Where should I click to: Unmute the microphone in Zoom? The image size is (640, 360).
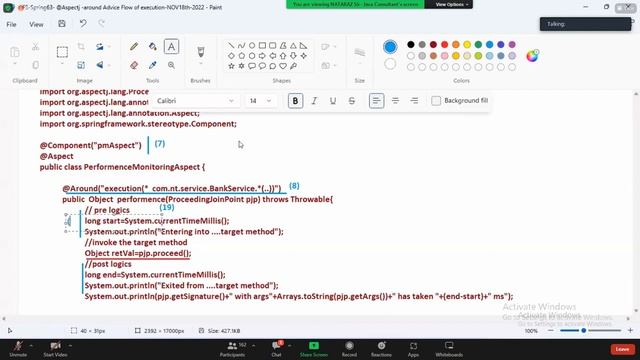pos(18,349)
